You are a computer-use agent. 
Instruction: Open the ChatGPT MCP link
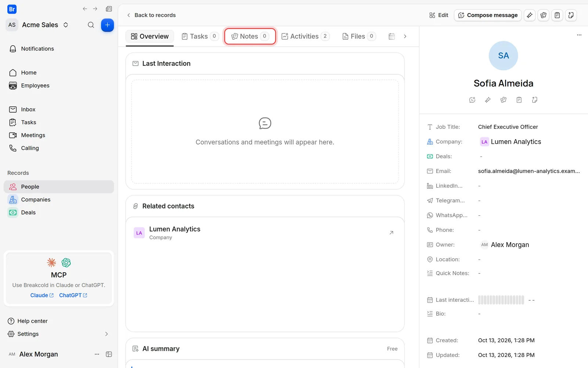coord(73,295)
